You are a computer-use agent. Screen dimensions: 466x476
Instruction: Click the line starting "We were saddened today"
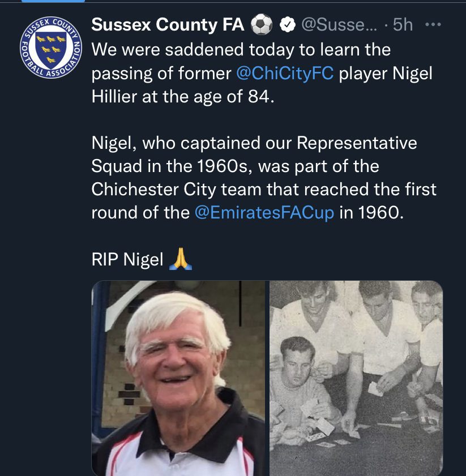(x=241, y=50)
